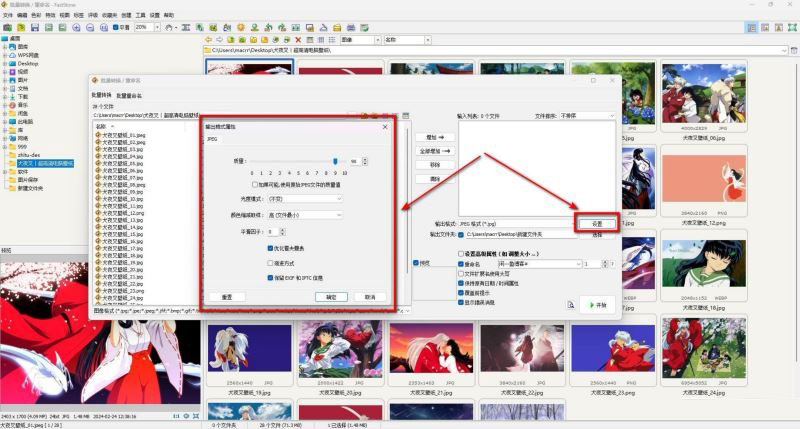Click the yellow open folder icon in toolbar
800x429 pixels.
tap(21, 28)
